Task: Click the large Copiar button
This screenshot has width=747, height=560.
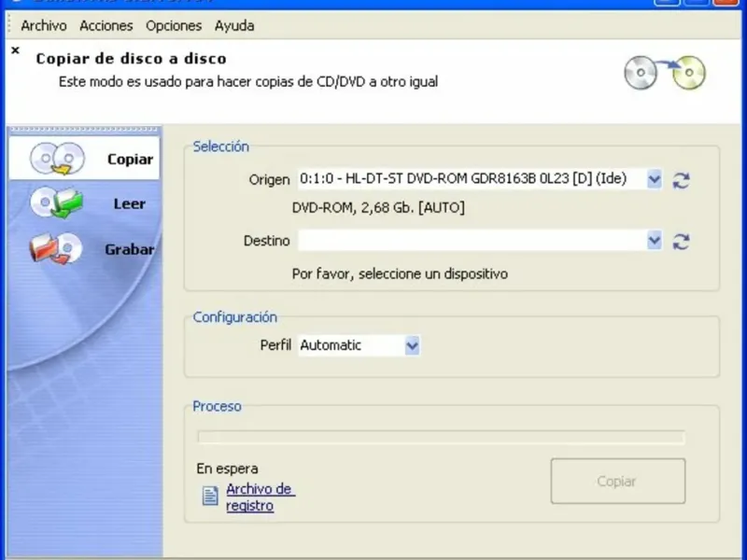Action: tap(618, 481)
